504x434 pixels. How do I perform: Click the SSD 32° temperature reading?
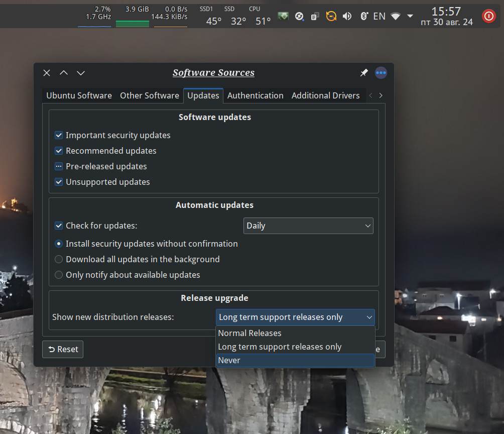click(x=236, y=16)
